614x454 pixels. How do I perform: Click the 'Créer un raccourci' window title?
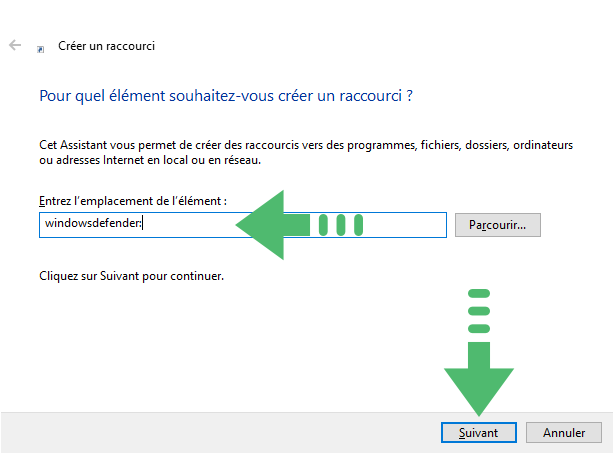click(107, 46)
